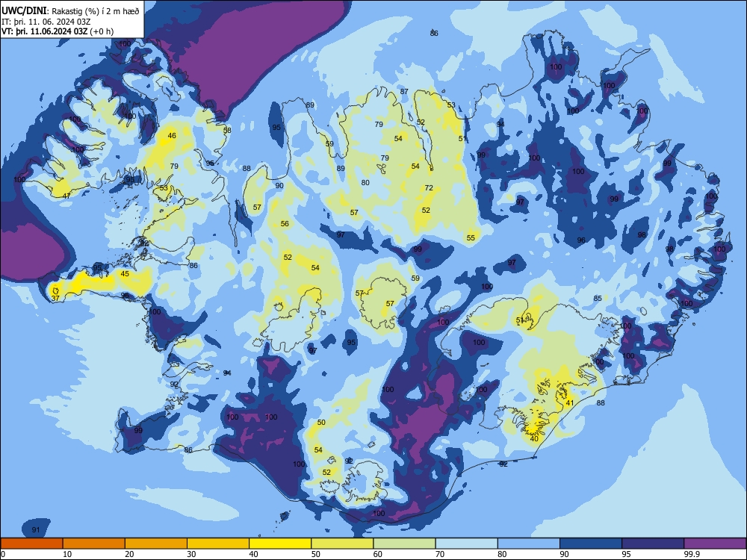Click the map humidity value '91'
Viewport: 747px width, 560px height.
click(x=36, y=530)
